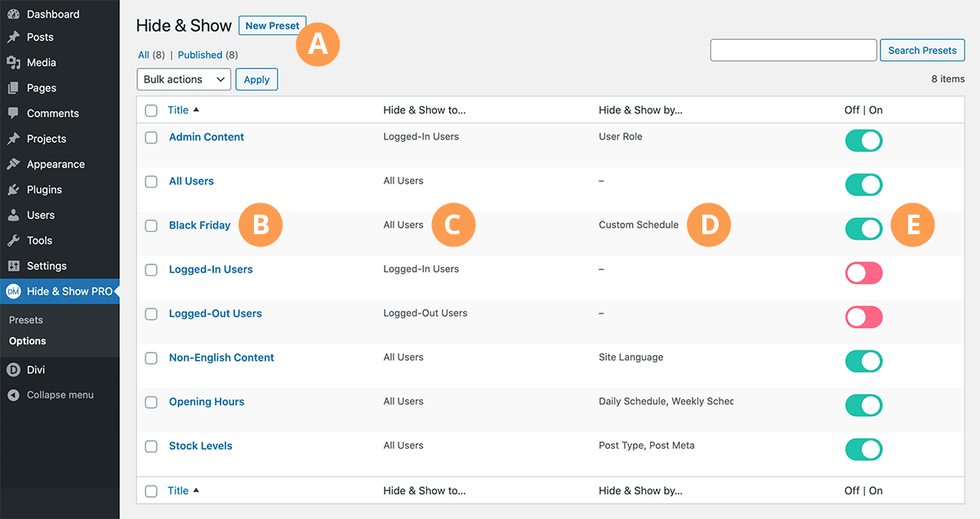Open the Non-English Content preset
Image resolution: width=980 pixels, height=519 pixels.
[221, 357]
